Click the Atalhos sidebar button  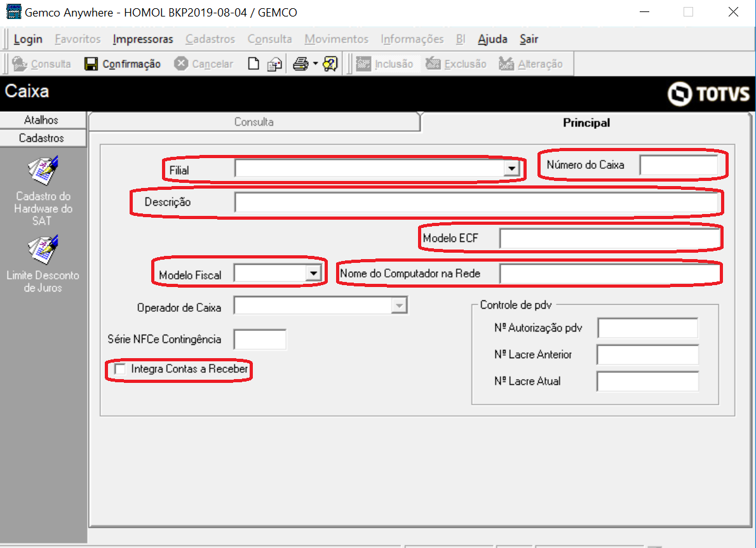[x=43, y=120]
